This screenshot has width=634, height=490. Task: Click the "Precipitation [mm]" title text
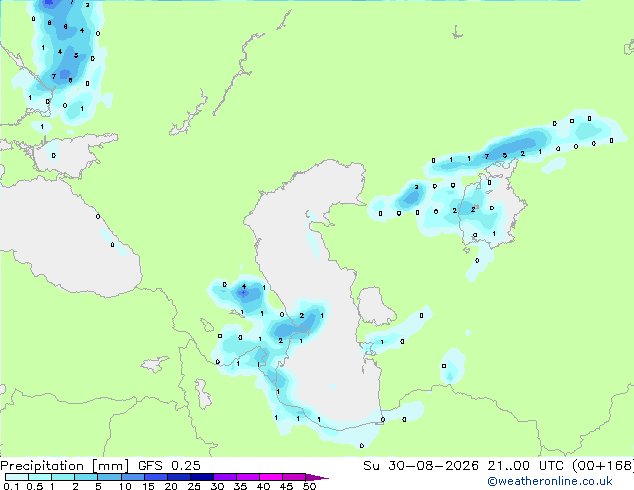(65, 466)
